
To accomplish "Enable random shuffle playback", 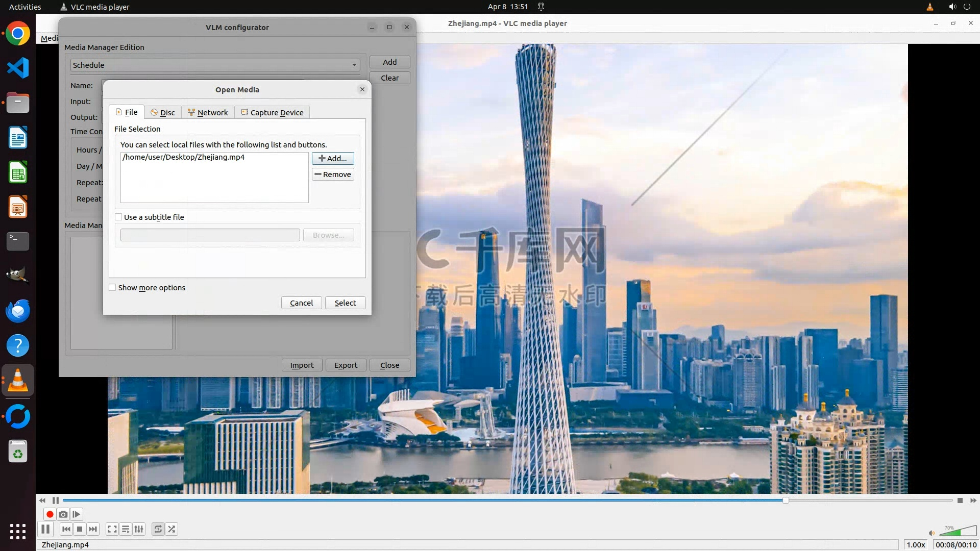I will pos(172,529).
